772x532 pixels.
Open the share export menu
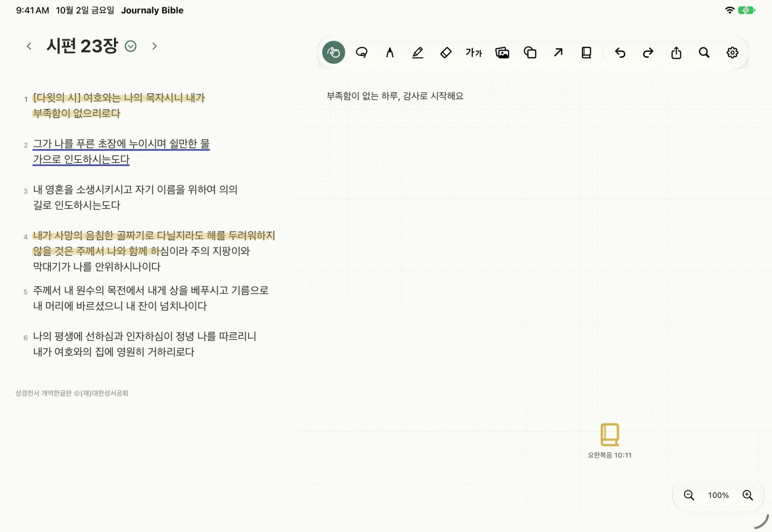[676, 53]
